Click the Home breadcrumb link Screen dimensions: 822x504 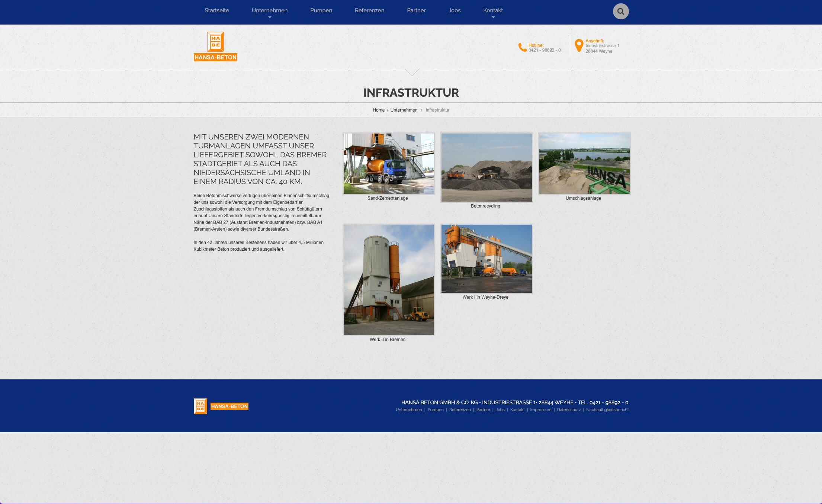[x=379, y=110]
